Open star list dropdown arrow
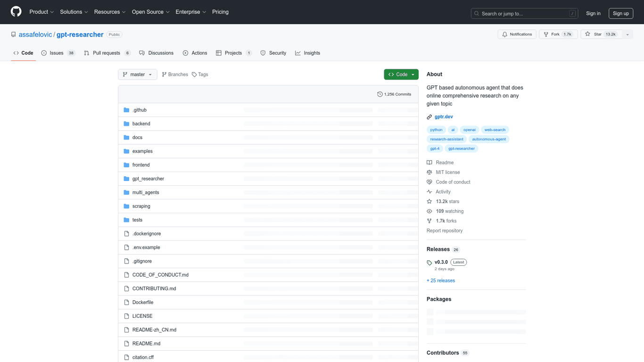The height and width of the screenshot is (362, 644). 627,34
